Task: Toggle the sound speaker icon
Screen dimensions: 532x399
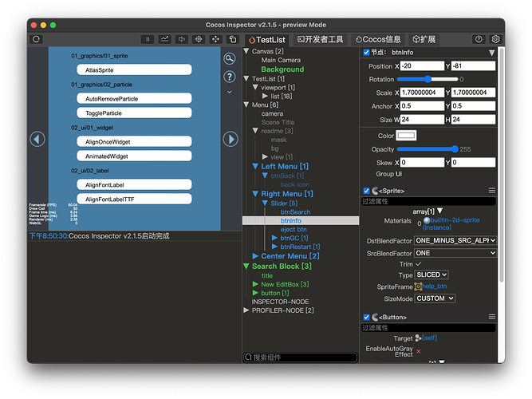Action: pyautogui.click(x=182, y=39)
